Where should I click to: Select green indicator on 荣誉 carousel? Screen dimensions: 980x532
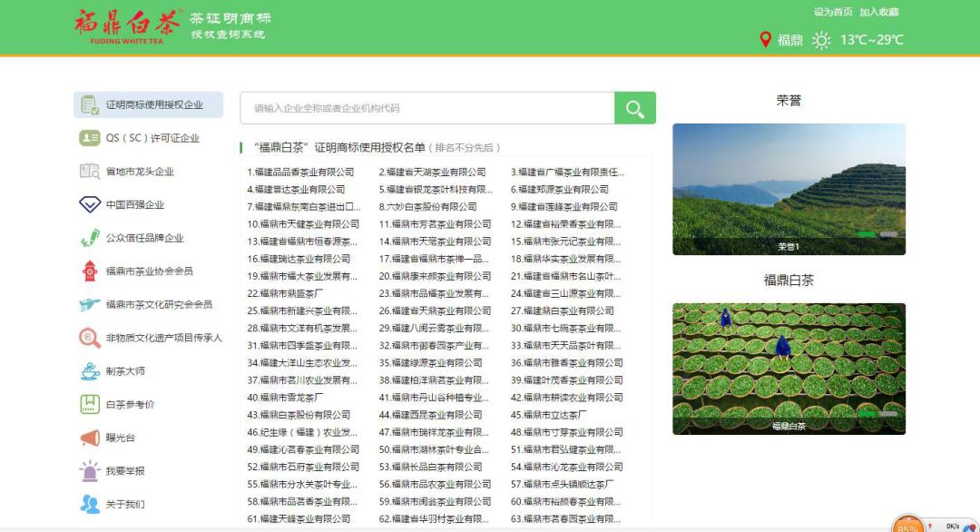[867, 234]
